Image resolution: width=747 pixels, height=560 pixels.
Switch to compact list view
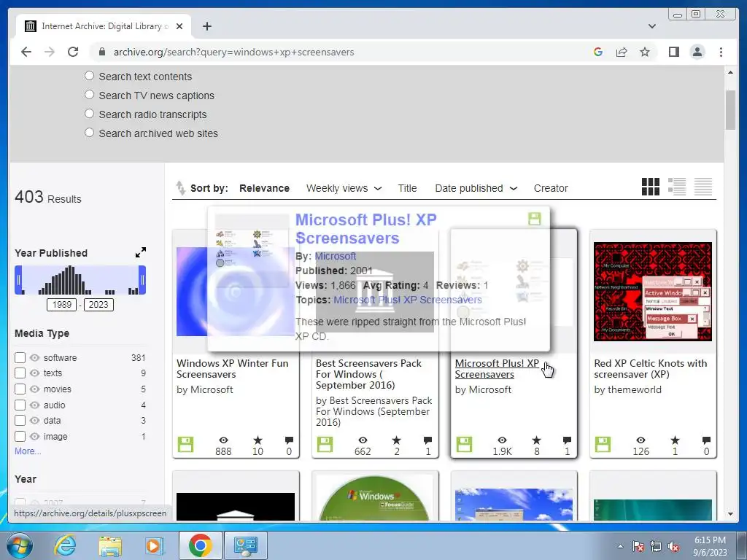[x=703, y=187]
